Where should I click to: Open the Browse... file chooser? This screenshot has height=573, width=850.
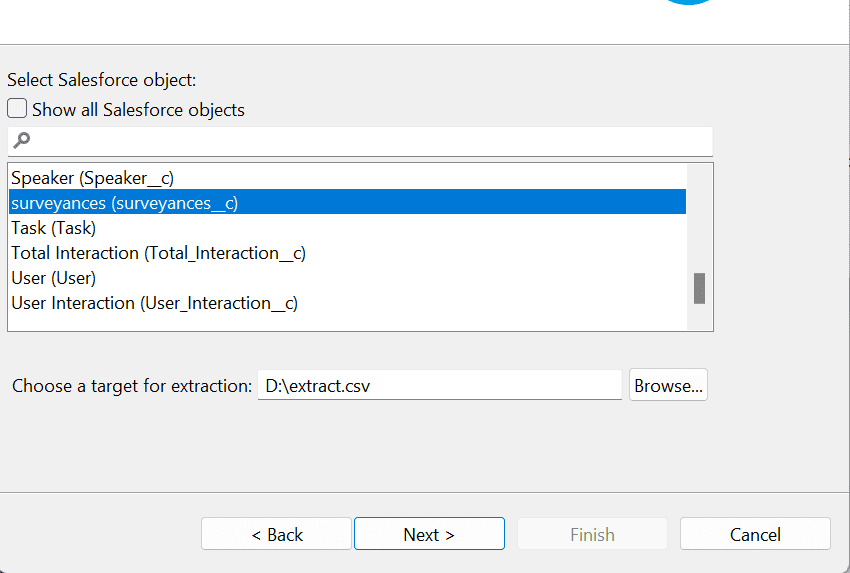668,385
